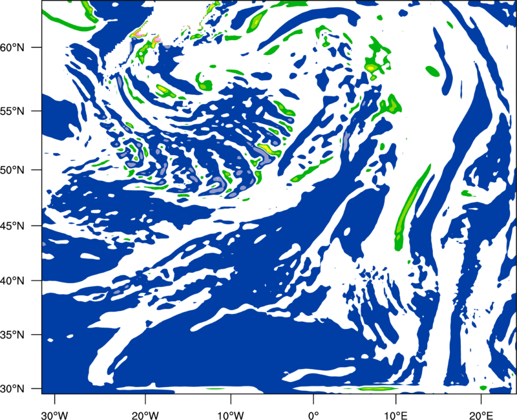
Task: Click the 30°N latitude label
Action: pos(12,389)
